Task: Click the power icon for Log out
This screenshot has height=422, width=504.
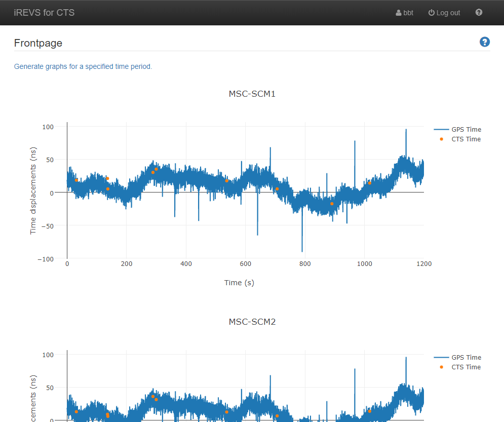Action: (432, 13)
